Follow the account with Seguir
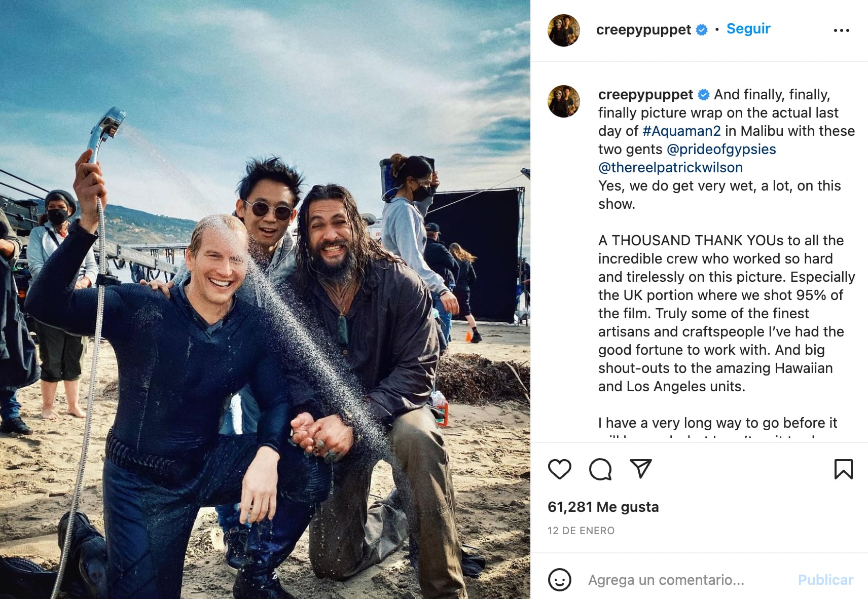 748,29
